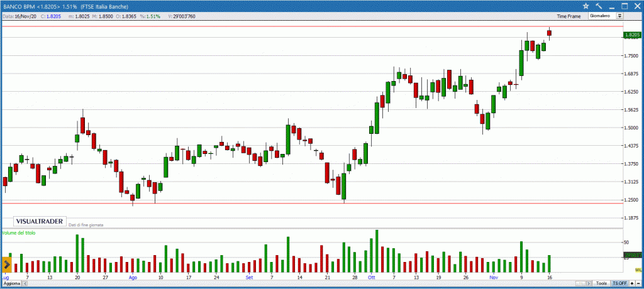Screen dimensions: 644x289
Task: Click the Set month axis label
Action: click(x=249, y=278)
